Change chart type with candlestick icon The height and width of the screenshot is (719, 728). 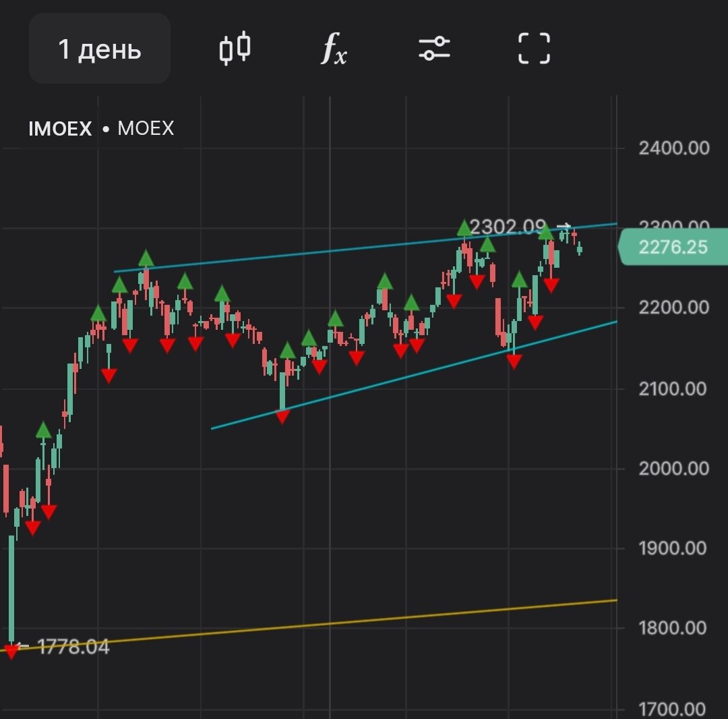(235, 48)
